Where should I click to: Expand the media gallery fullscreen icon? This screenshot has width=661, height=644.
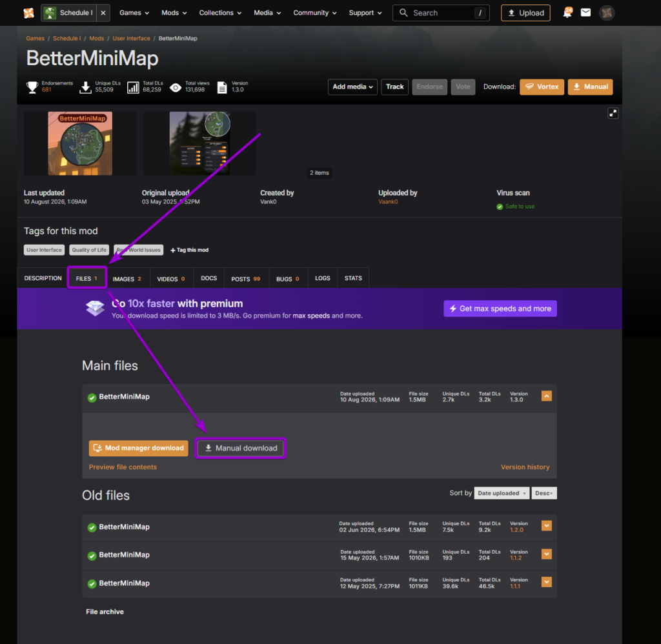(613, 113)
